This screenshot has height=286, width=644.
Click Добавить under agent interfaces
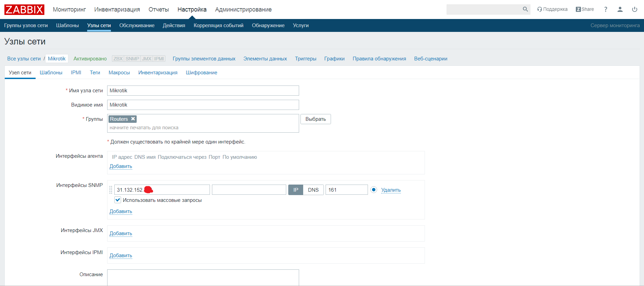(x=121, y=166)
